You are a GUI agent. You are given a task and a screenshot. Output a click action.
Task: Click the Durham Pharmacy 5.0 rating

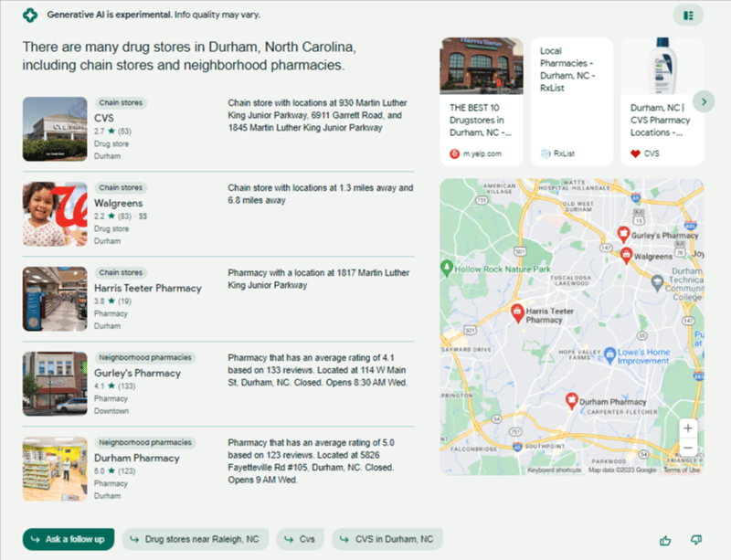click(115, 471)
